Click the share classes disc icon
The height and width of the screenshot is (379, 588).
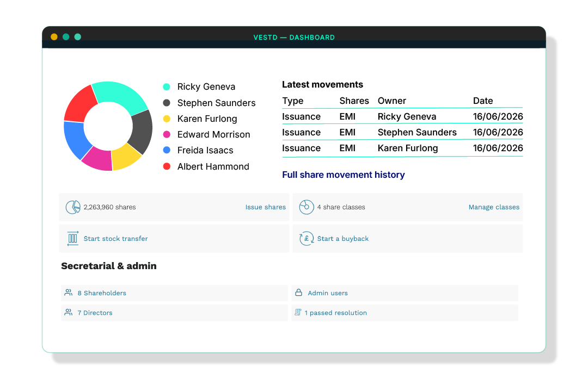[x=307, y=207]
